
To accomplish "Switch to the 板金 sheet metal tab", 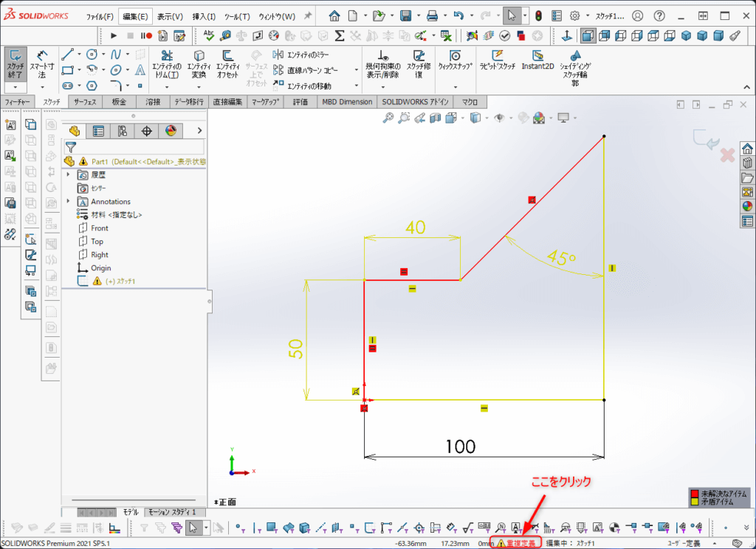I will pyautogui.click(x=119, y=102).
